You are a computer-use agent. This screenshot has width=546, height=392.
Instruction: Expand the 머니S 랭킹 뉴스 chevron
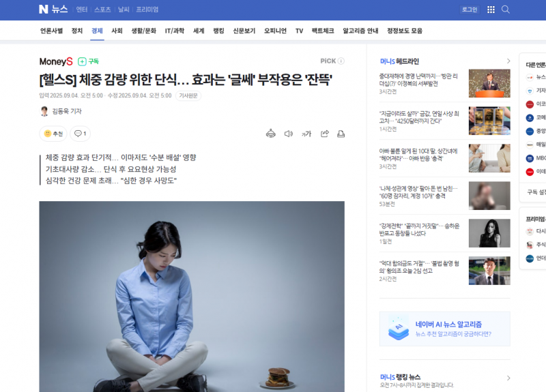tap(508, 378)
